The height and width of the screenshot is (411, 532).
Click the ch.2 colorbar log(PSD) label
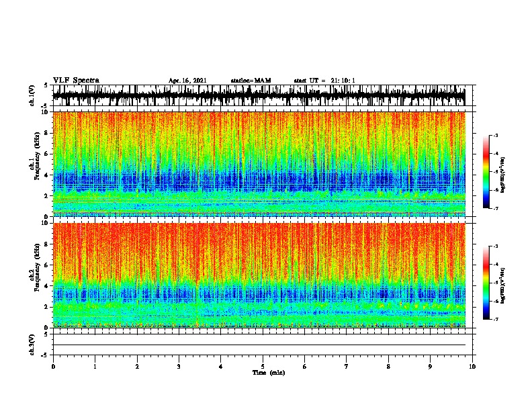click(502, 286)
